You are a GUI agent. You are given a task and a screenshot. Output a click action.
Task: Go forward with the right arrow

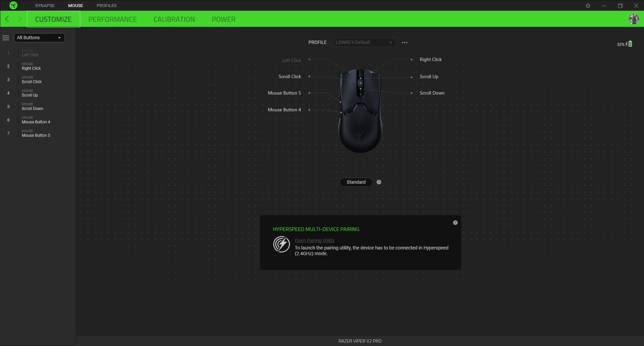(20, 19)
